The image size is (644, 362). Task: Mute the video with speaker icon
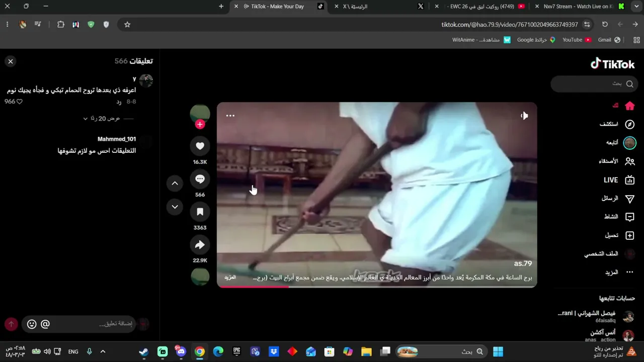tap(524, 116)
